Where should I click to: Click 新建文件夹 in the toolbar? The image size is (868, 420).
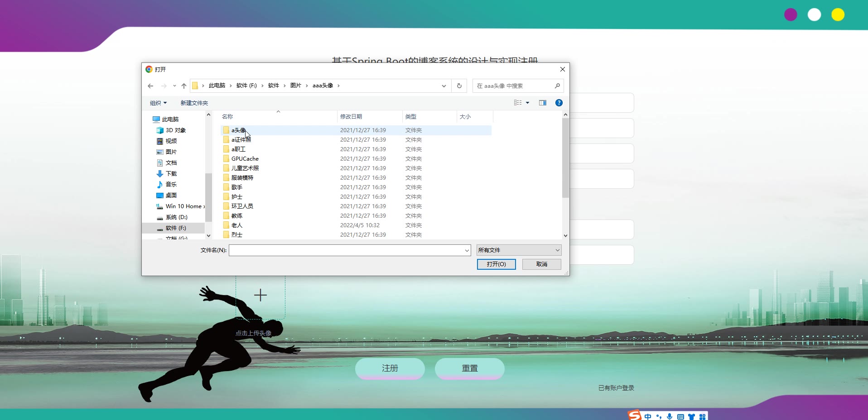194,103
